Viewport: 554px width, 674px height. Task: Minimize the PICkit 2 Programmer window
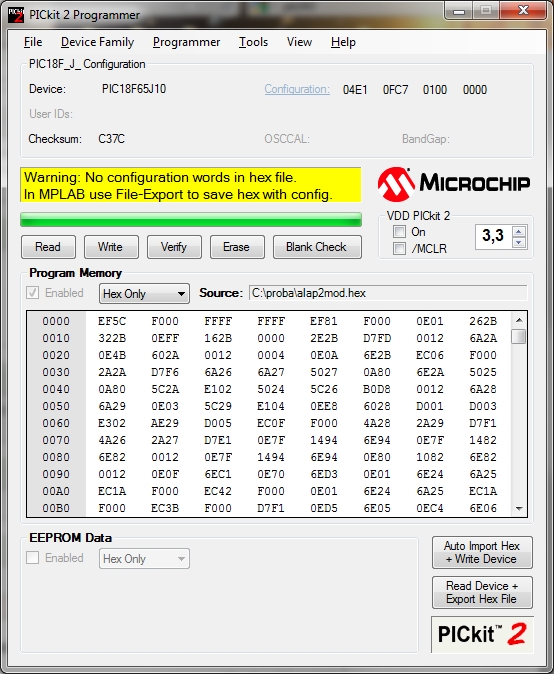tap(459, 11)
